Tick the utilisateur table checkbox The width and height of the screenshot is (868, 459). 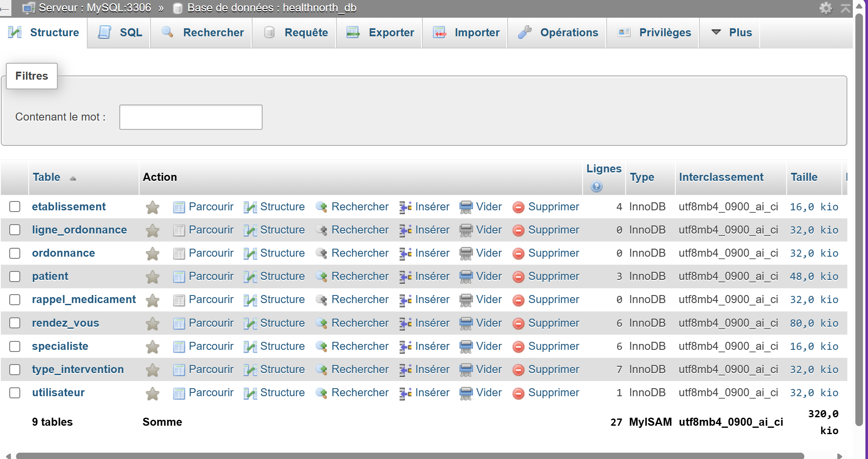point(15,393)
